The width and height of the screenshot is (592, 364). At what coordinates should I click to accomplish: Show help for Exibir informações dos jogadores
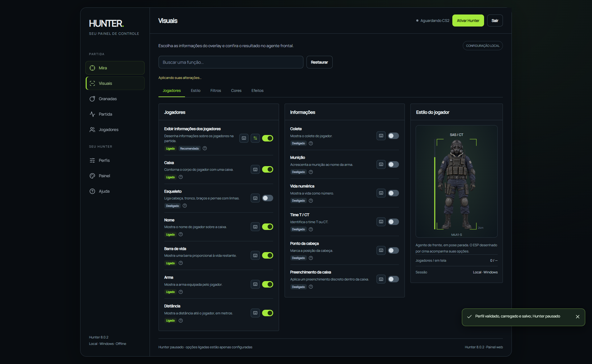pyautogui.click(x=205, y=148)
